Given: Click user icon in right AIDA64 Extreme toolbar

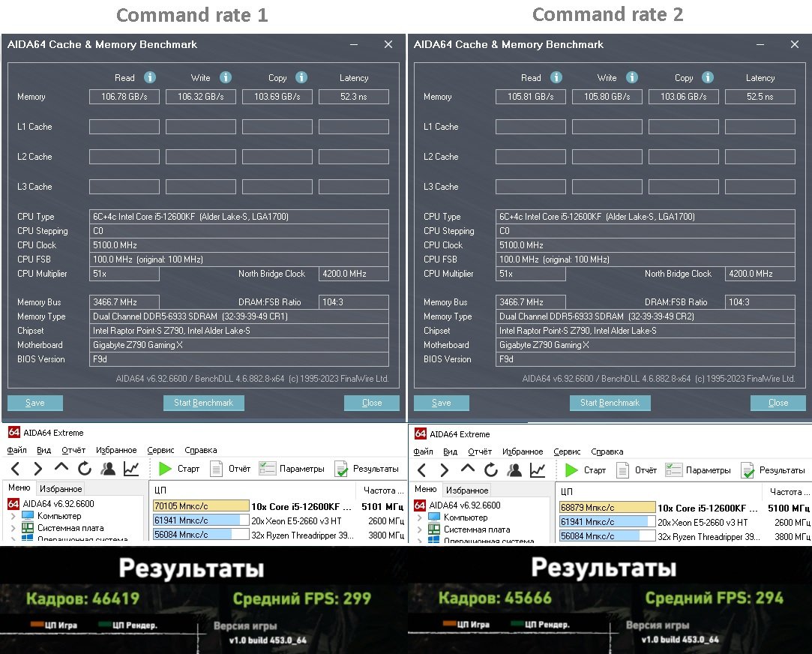Looking at the screenshot, I should point(515,470).
